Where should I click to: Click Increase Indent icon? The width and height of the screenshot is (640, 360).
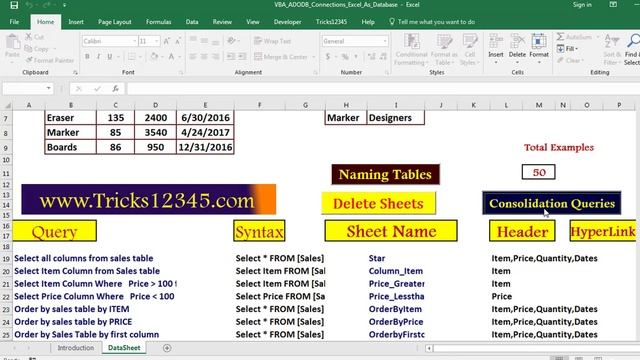coord(242,57)
